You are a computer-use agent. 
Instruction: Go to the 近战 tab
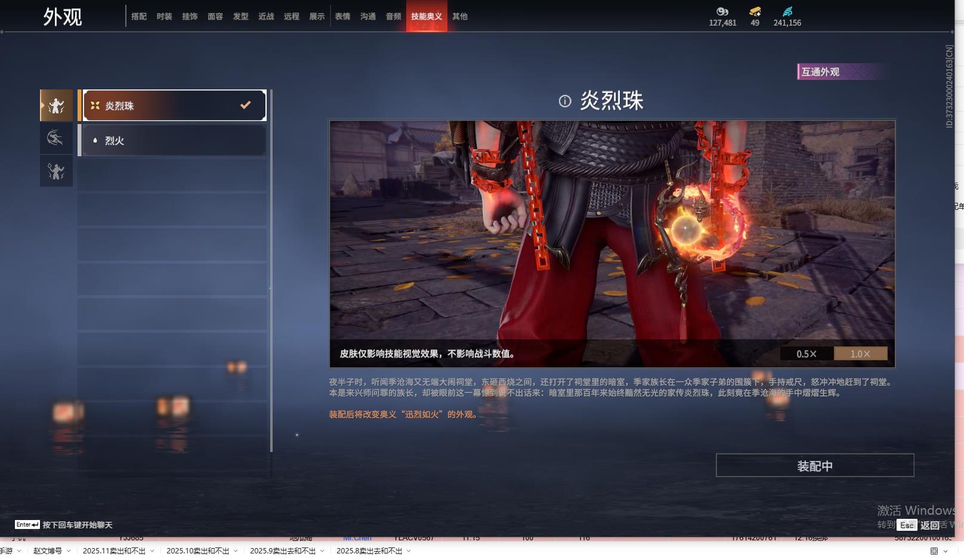[x=266, y=17]
